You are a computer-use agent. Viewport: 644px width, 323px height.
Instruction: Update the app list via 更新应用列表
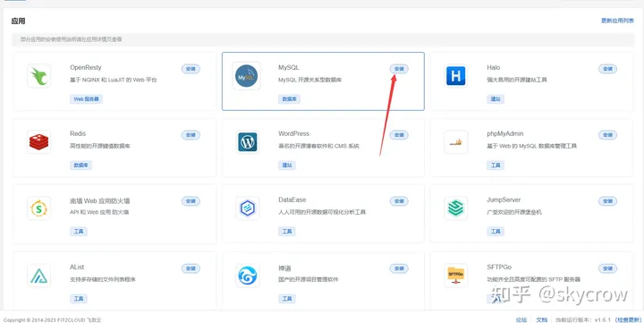click(x=617, y=21)
